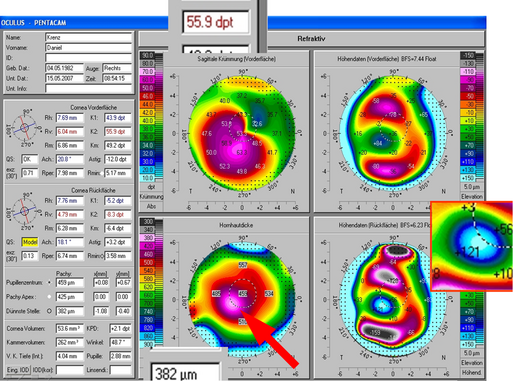Click the Sagittale Krümmung (Vorderfläche) map
The height and width of the screenshot is (381, 513).
[242, 133]
